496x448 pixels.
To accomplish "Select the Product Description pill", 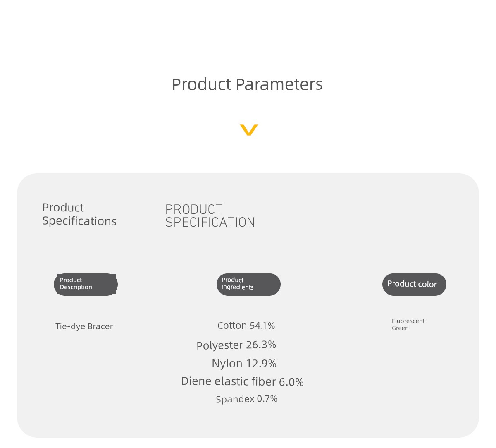I will click(x=86, y=285).
